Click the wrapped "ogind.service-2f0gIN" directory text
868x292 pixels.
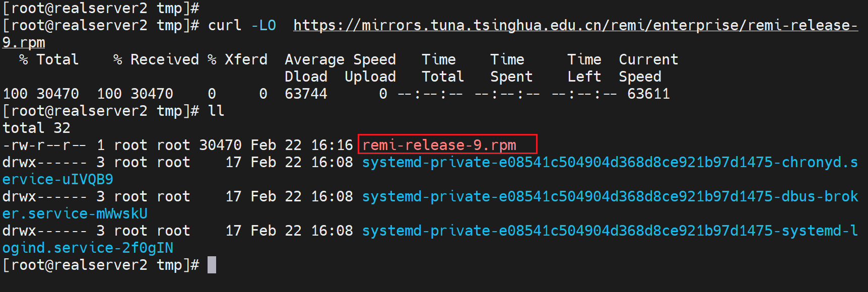click(88, 248)
